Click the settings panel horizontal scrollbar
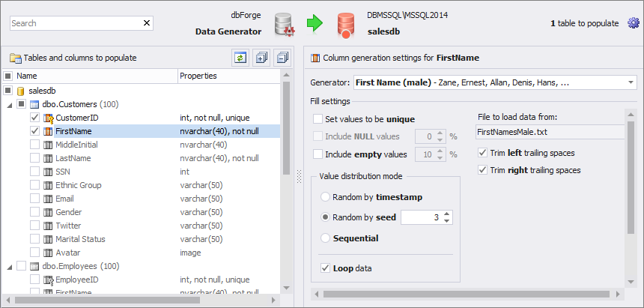 (x=467, y=294)
